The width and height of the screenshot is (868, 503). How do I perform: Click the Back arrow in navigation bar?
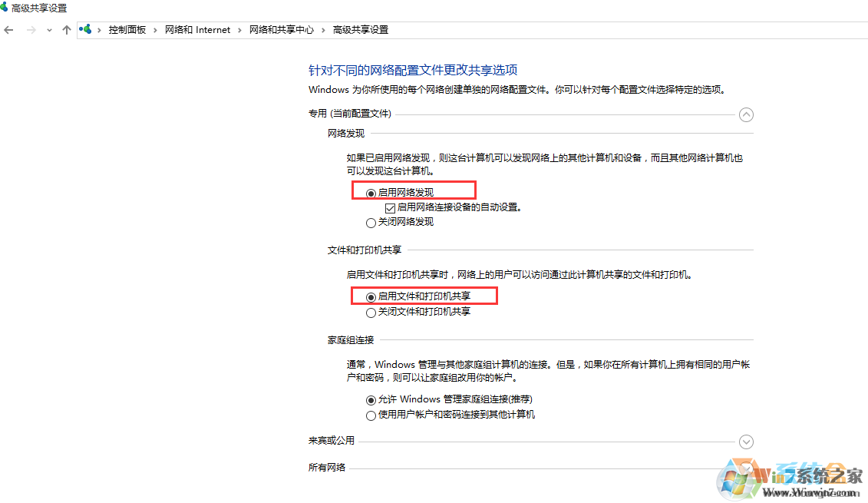(9, 30)
